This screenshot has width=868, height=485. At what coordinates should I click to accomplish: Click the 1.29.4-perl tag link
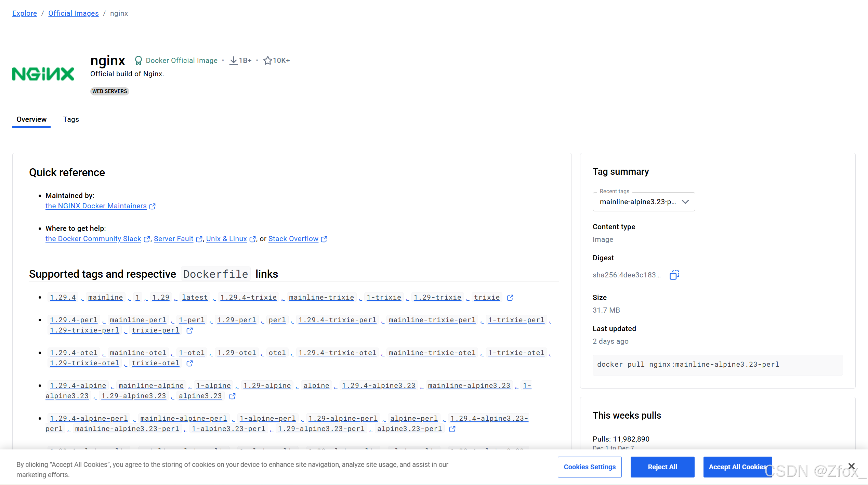click(x=74, y=320)
